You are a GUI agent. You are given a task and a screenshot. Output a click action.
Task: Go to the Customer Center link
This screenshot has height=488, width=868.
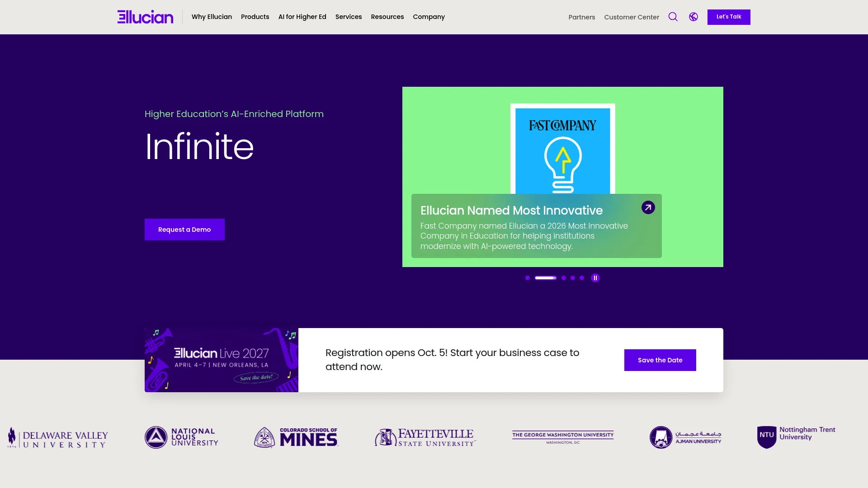(632, 17)
